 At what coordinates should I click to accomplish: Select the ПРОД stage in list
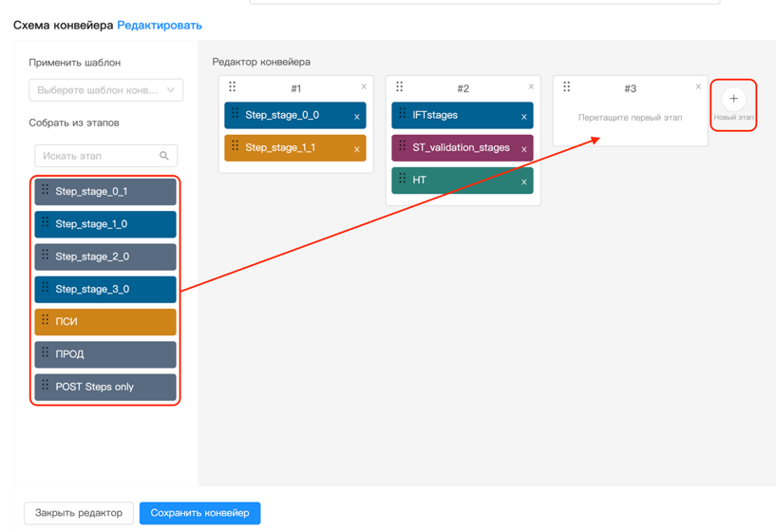(x=105, y=354)
